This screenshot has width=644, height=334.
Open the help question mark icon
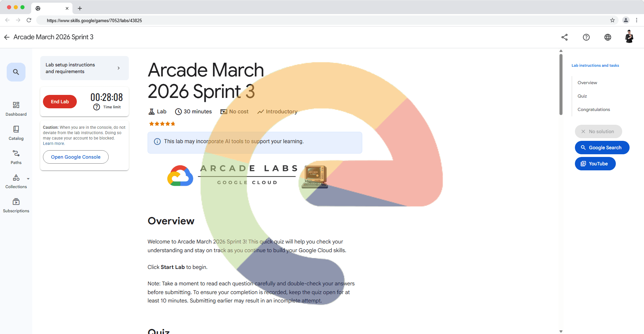pyautogui.click(x=586, y=37)
